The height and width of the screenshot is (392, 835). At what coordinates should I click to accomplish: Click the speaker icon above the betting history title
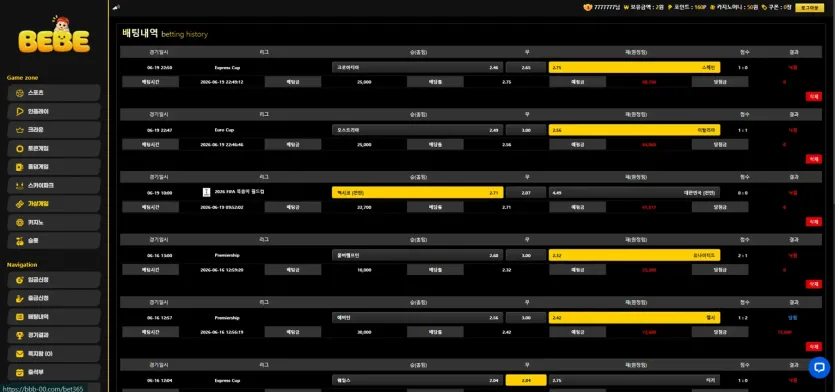[117, 7]
